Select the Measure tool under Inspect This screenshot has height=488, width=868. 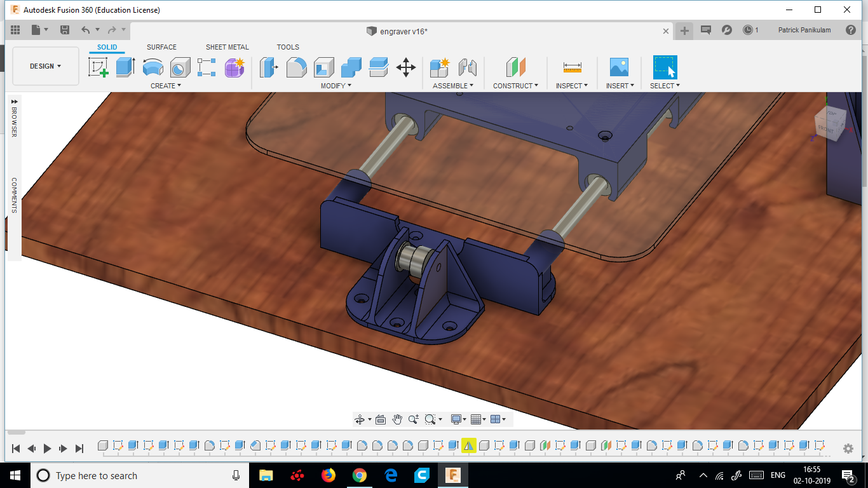coord(571,67)
